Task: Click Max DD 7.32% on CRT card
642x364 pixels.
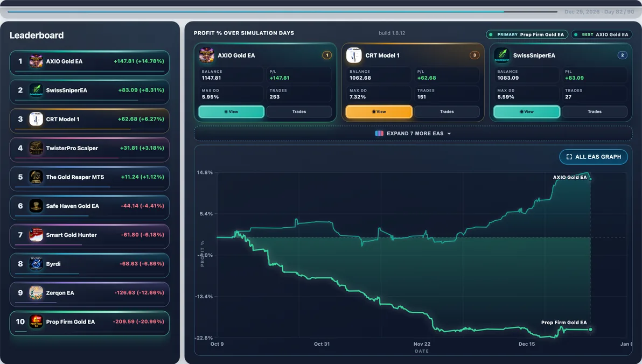Action: [x=358, y=97]
